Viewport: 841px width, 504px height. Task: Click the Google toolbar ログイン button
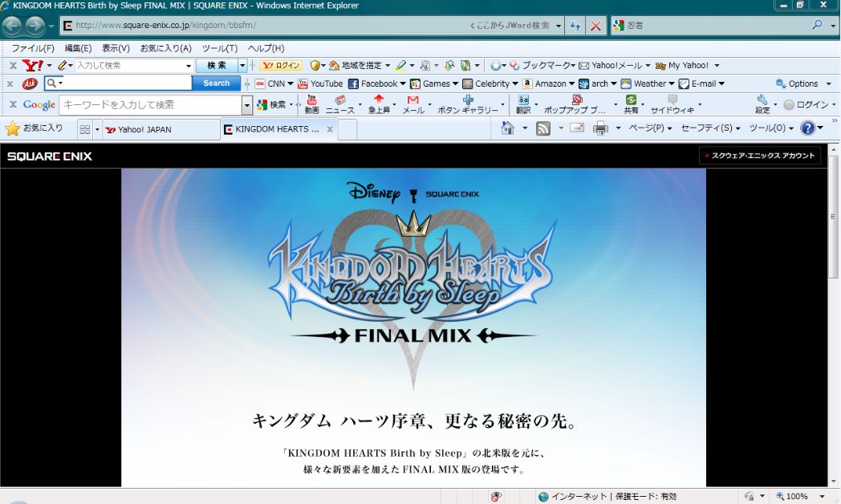pos(806,104)
